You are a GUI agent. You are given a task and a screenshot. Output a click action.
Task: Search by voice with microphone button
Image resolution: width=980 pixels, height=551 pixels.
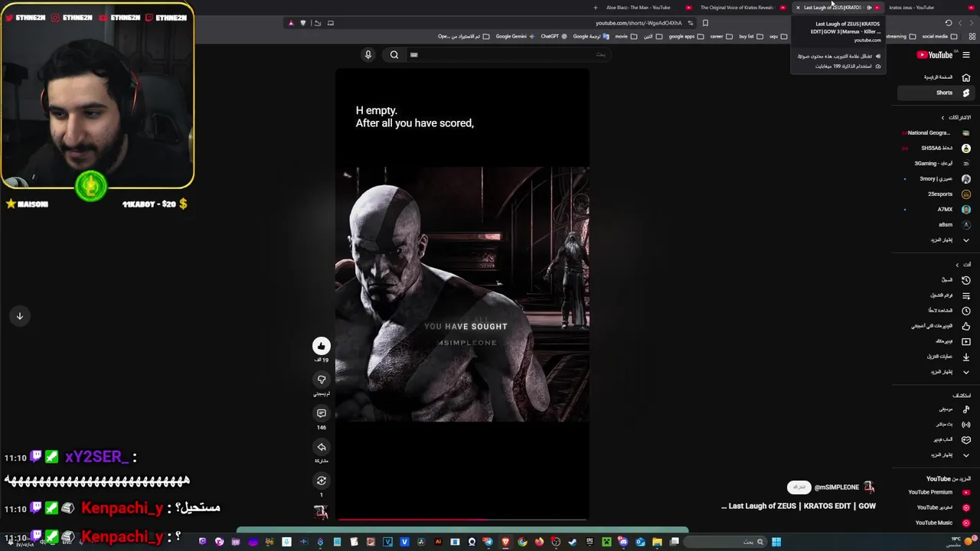coord(368,54)
